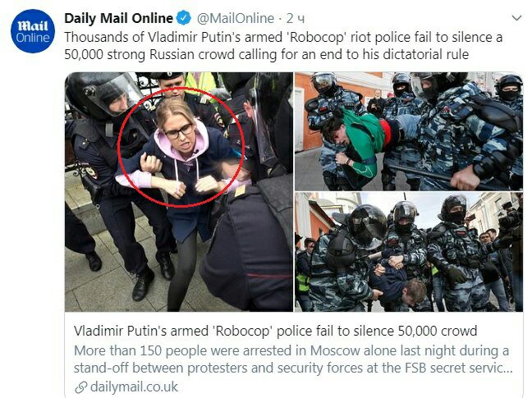Click the tweet text about Putin's riot police
Image resolution: width=532 pixels, height=398 pixels.
click(x=283, y=46)
